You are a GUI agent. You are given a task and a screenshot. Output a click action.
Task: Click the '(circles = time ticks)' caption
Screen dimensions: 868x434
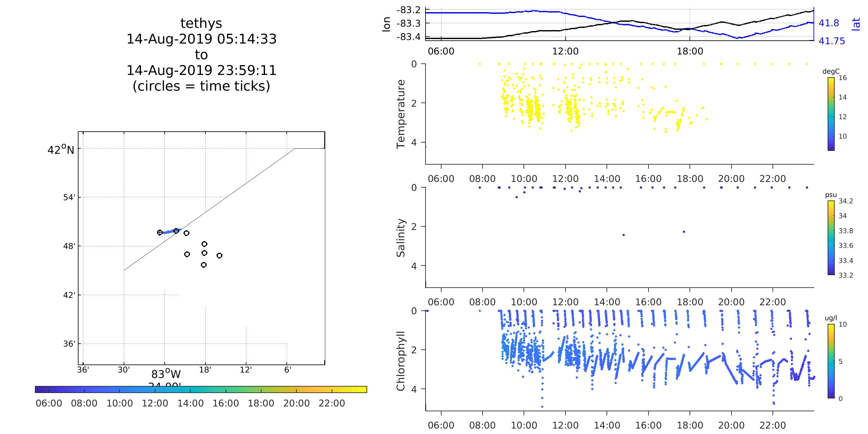point(201,86)
